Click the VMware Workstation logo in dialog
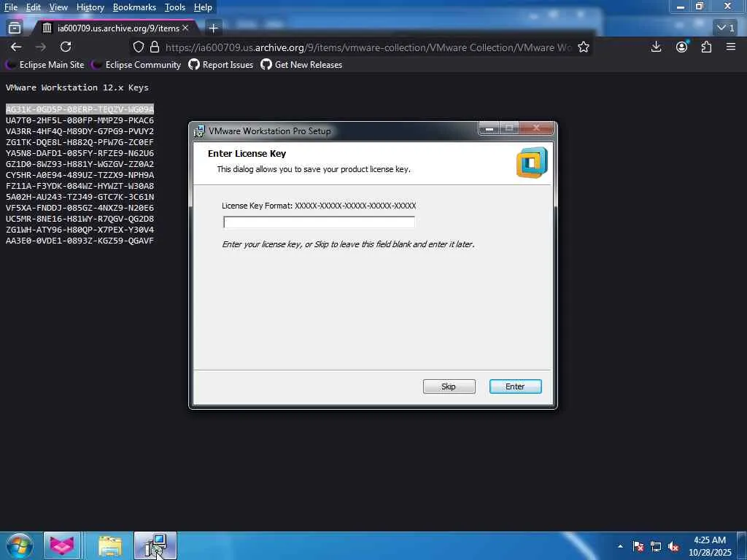This screenshot has width=747, height=560. (532, 163)
